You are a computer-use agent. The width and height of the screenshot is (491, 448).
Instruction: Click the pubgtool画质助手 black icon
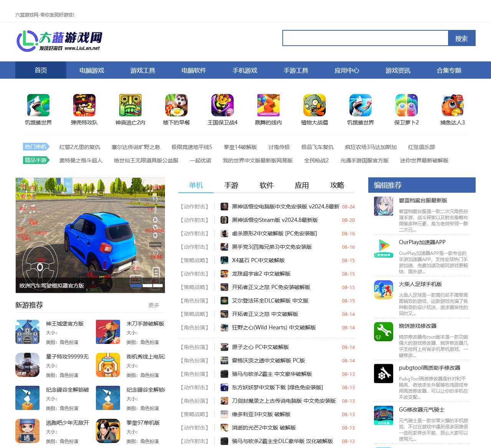click(x=384, y=374)
